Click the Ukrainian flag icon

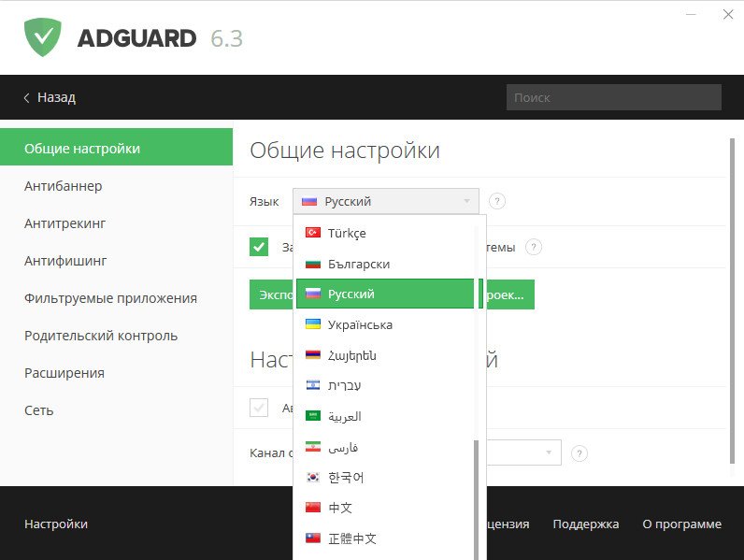(313, 324)
